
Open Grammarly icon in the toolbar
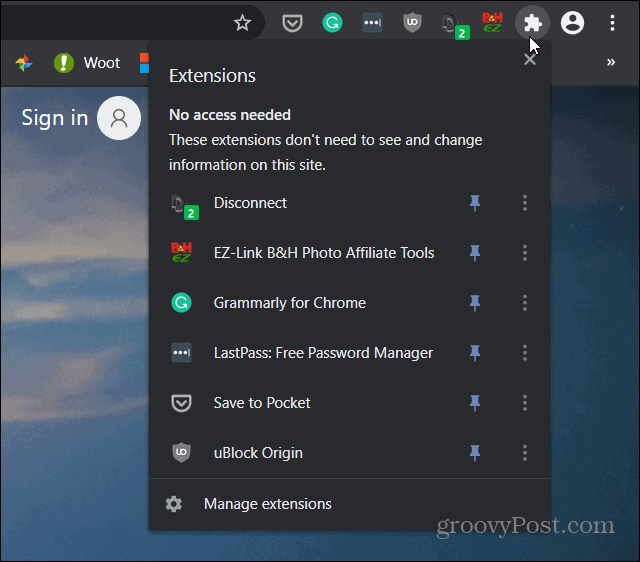[x=332, y=22]
